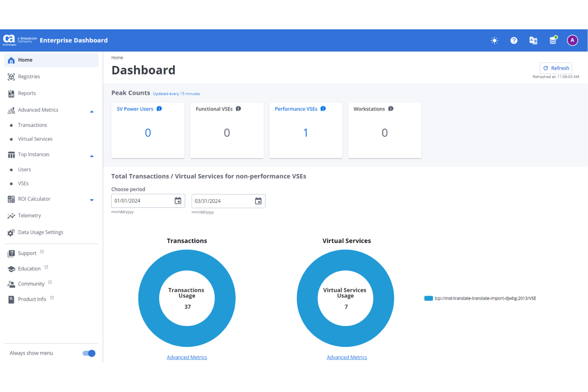Click the Education graduation cap icon
The height and width of the screenshot is (392, 588).
(11, 269)
